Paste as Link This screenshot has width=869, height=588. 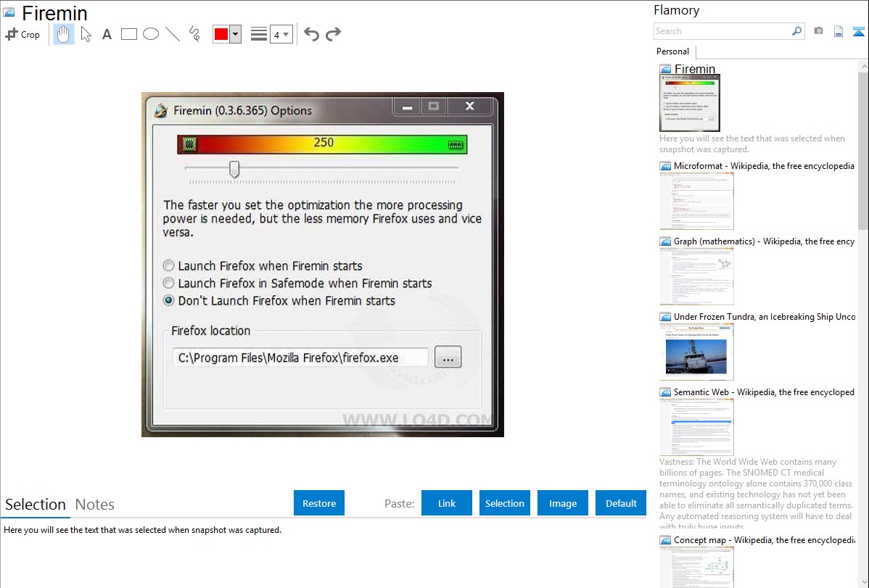click(x=447, y=503)
